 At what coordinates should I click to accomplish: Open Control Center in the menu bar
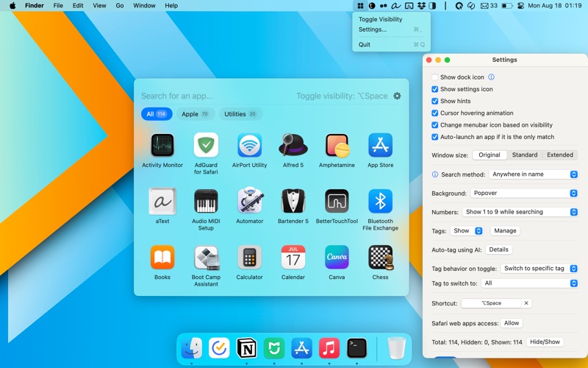tap(520, 6)
